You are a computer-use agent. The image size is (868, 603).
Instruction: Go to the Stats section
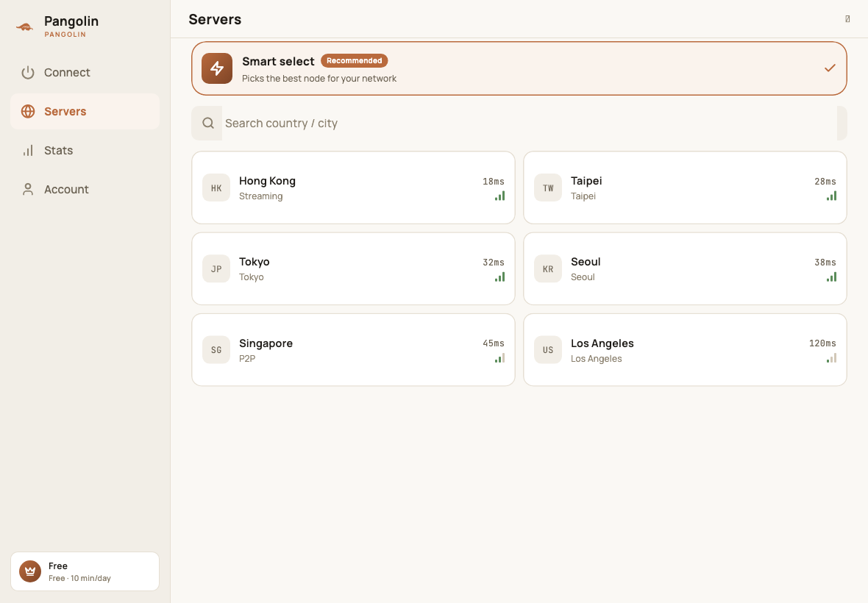85,151
